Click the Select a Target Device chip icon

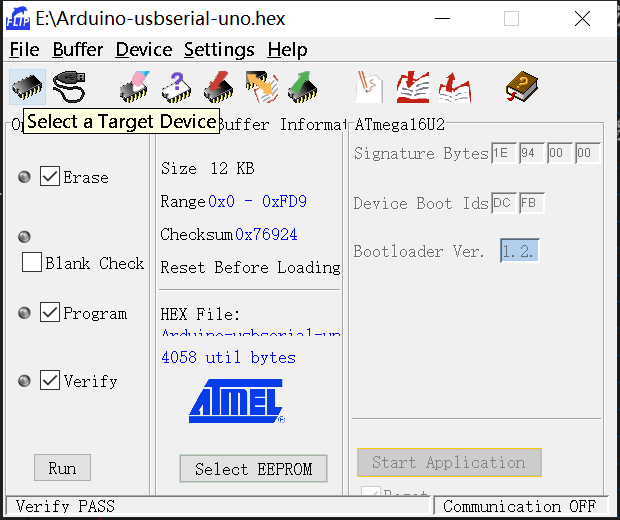27,87
